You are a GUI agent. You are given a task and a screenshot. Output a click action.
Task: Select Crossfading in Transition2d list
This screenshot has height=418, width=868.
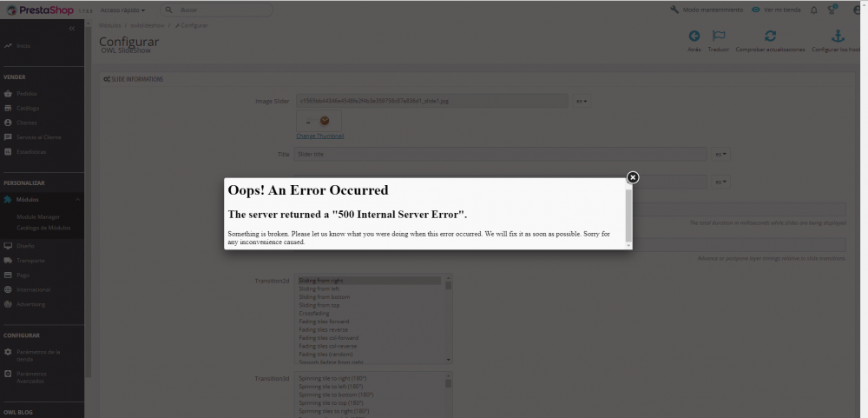pos(369,313)
